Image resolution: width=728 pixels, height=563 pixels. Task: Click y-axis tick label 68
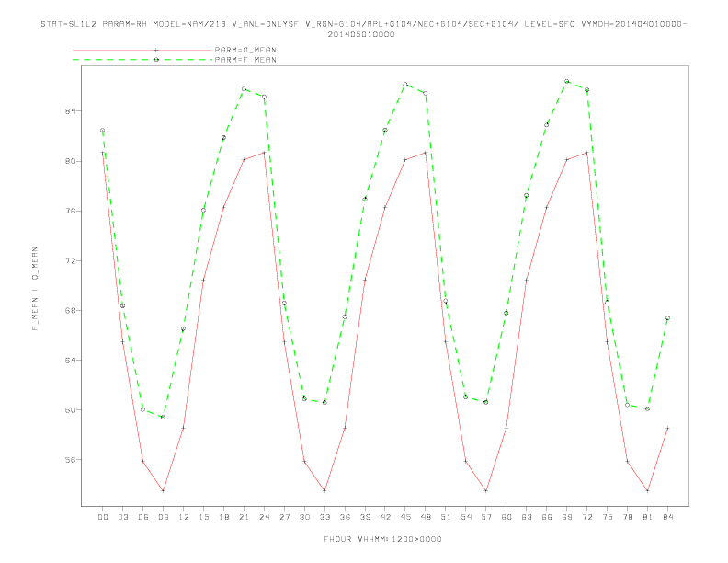point(71,310)
